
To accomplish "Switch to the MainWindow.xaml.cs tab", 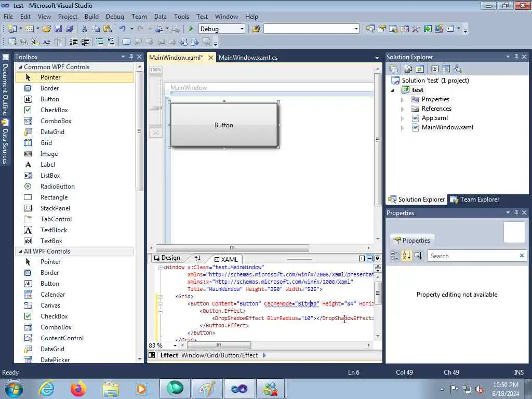I will coord(248,57).
